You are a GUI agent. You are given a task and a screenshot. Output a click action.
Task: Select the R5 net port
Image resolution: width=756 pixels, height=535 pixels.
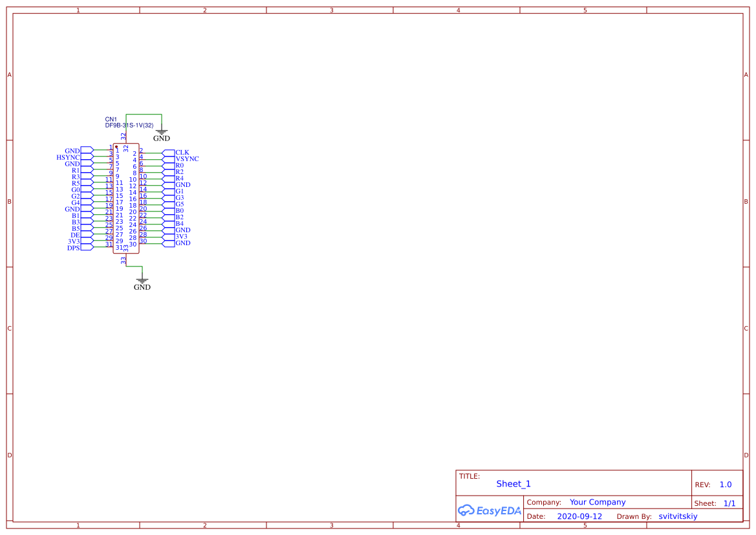(82, 183)
